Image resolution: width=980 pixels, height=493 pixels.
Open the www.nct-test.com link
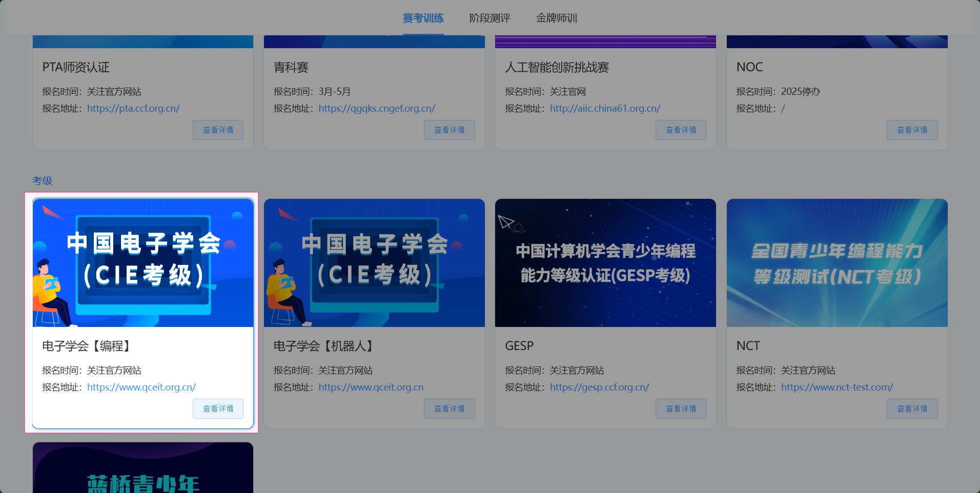(x=838, y=387)
